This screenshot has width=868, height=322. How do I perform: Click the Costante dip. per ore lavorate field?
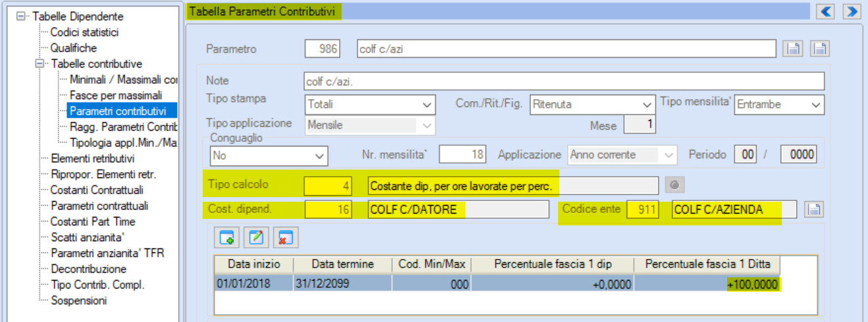coord(513,186)
